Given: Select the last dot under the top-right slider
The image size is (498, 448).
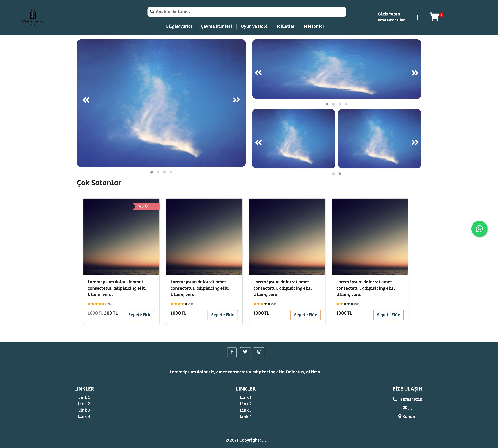Looking at the screenshot, I should pyautogui.click(x=346, y=104).
